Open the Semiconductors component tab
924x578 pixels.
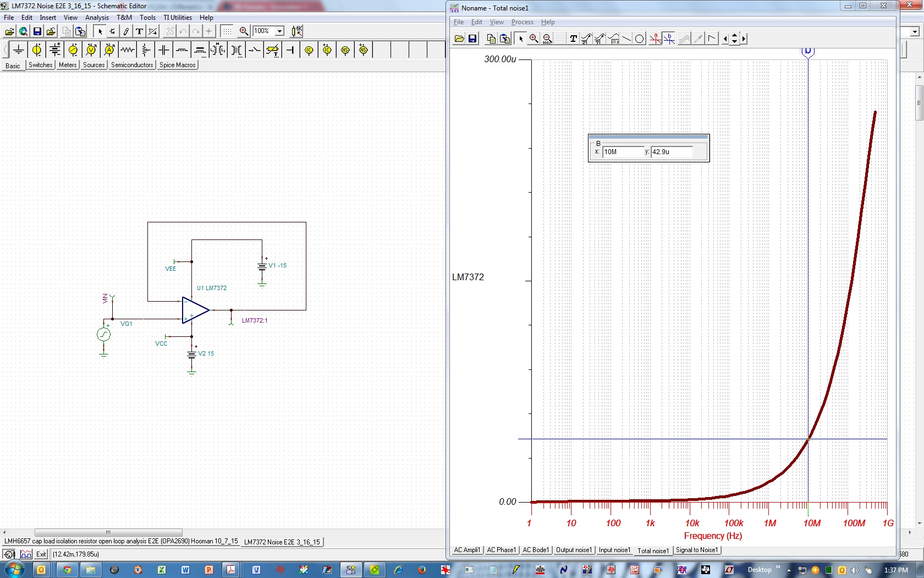[x=132, y=65]
